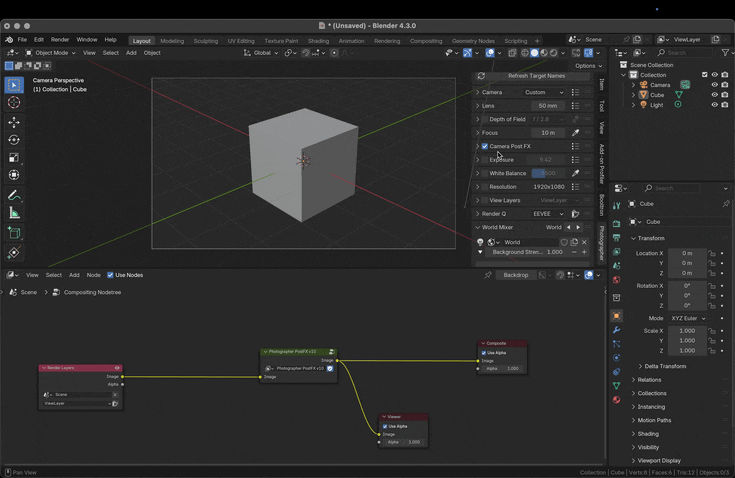Toggle Use Alpha on Composite node
735x478 pixels.
484,353
